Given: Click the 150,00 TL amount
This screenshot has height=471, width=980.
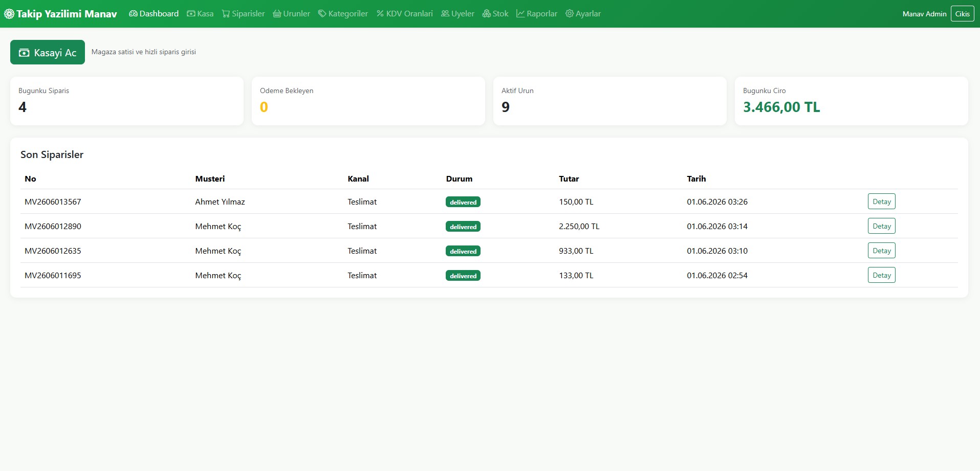Looking at the screenshot, I should pyautogui.click(x=576, y=202).
